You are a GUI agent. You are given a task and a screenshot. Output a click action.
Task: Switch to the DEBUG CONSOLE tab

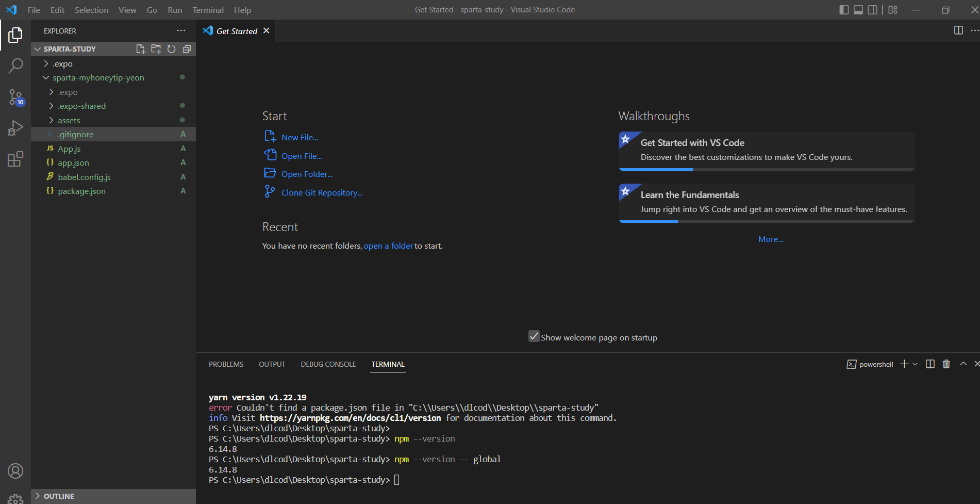click(x=328, y=364)
